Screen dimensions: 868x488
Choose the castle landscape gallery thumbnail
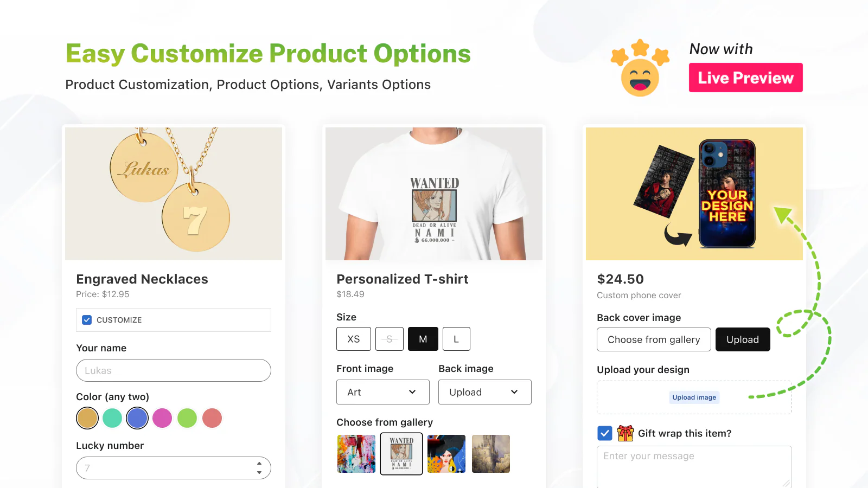pyautogui.click(x=491, y=454)
